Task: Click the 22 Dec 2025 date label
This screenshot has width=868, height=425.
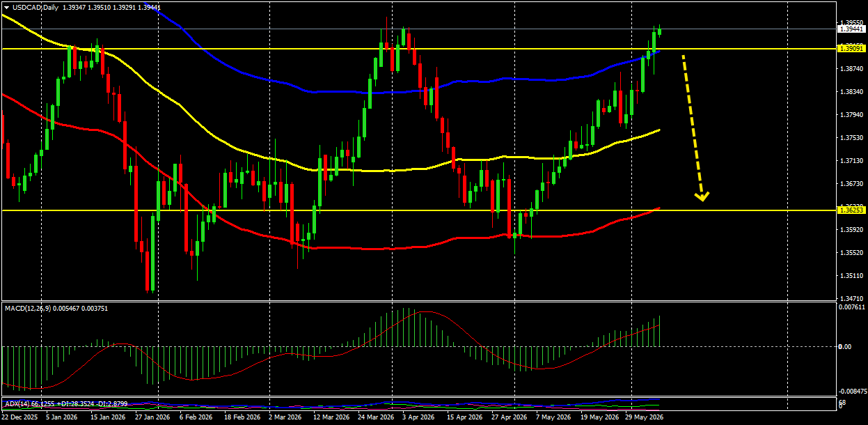Action: coord(20,417)
